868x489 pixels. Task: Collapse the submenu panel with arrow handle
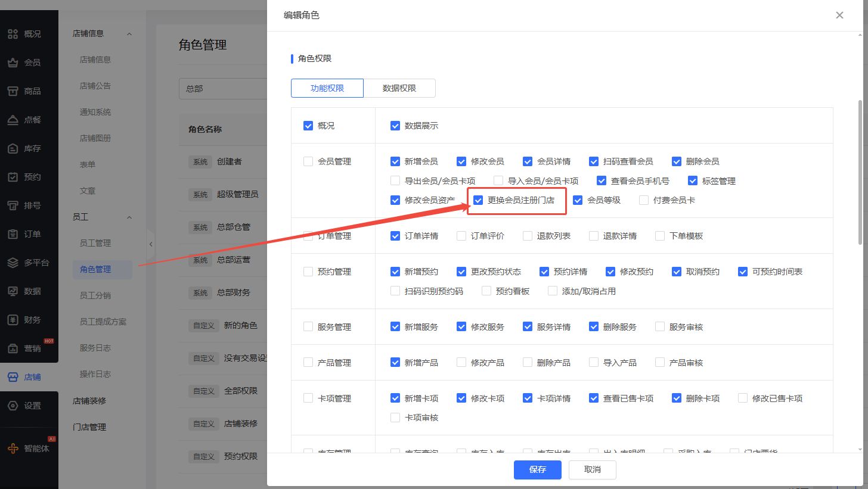pyautogui.click(x=151, y=244)
